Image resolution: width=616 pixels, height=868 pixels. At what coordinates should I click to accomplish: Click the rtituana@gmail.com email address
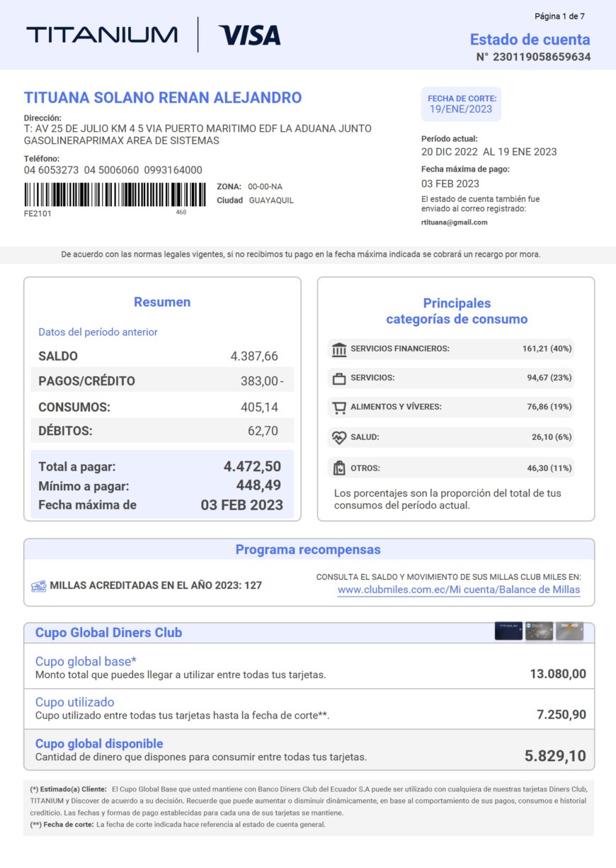[x=455, y=222]
